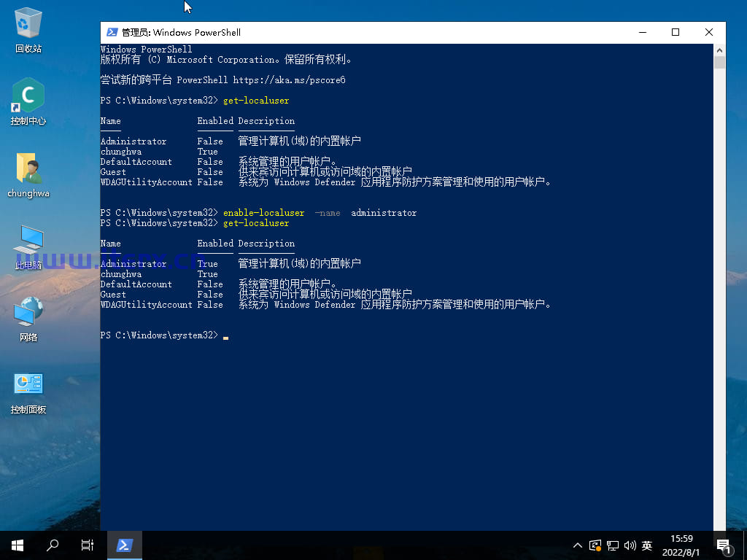
Task: Click the scrollbar up arrow in PowerShell
Action: (x=719, y=50)
